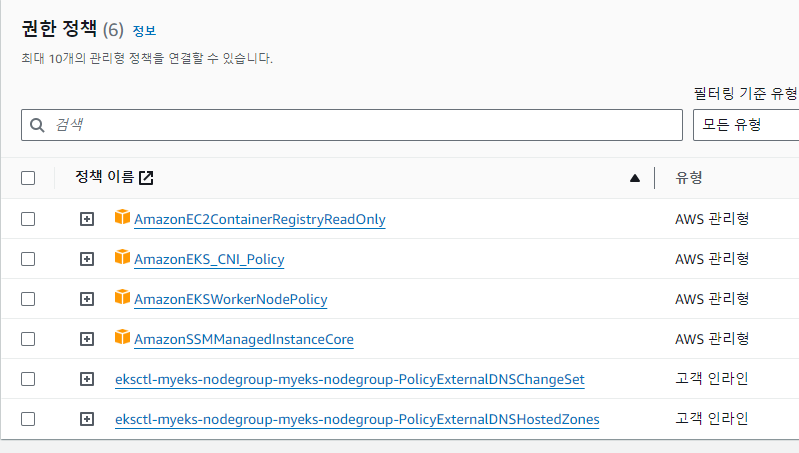
Task: Click the 필터링 기준 유형 label
Action: [x=746, y=93]
